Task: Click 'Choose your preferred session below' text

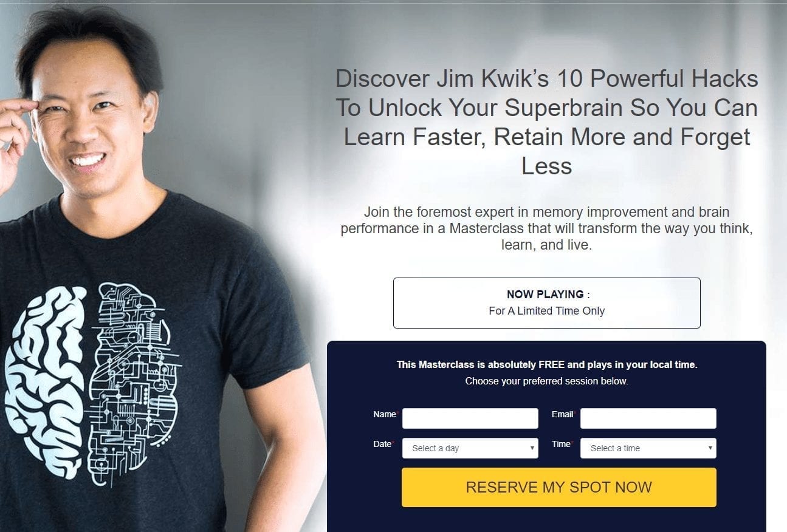Action: (x=547, y=381)
